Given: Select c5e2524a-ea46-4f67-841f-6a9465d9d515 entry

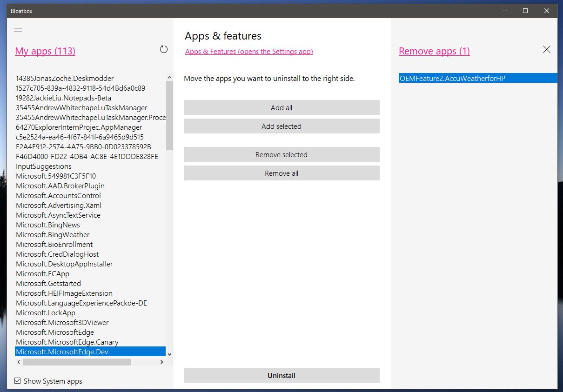Looking at the screenshot, I should coord(90,137).
